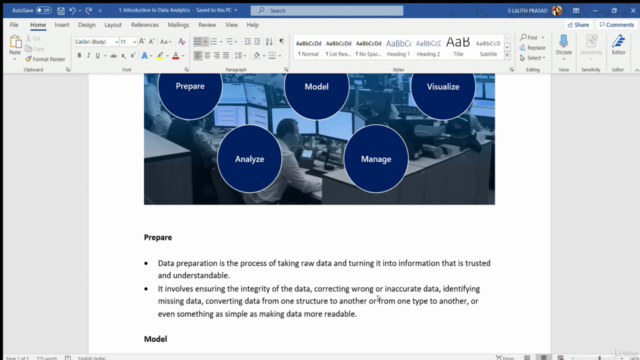Toggle Strikethrough formatting
The image size is (640, 360).
click(x=113, y=56)
